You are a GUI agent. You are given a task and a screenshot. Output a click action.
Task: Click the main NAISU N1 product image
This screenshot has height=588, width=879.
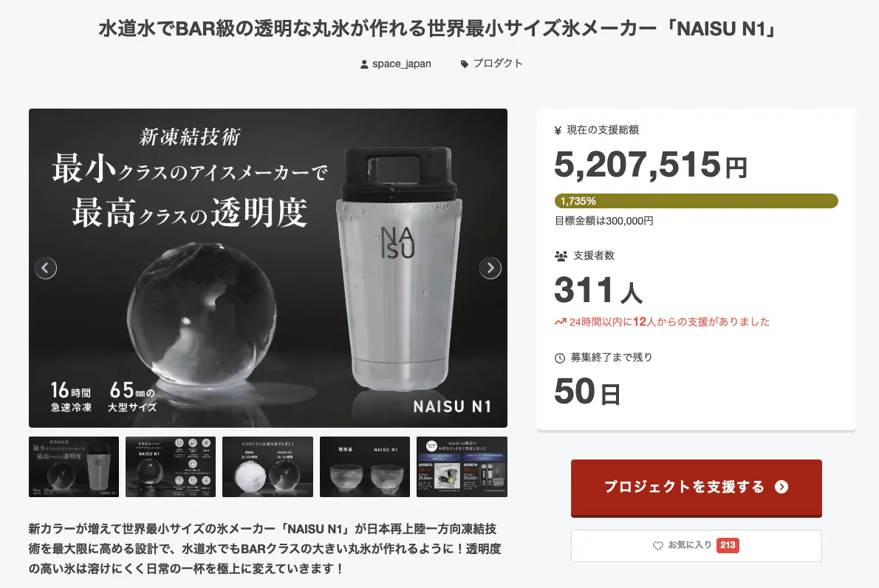tap(268, 268)
